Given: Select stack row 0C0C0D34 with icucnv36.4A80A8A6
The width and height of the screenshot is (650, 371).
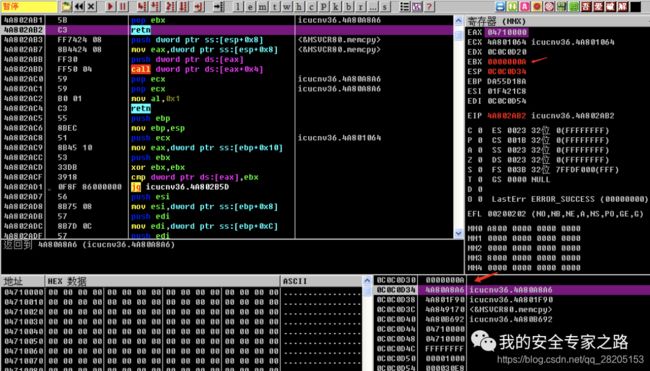Looking at the screenshot, I should point(512,290).
